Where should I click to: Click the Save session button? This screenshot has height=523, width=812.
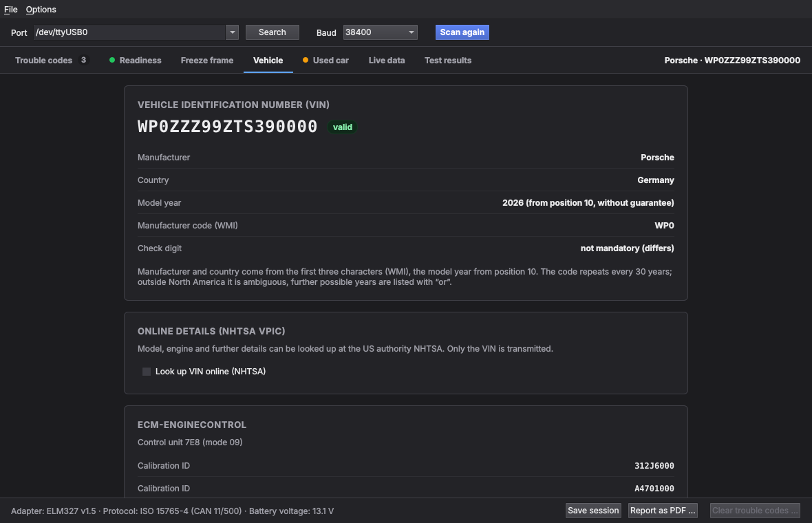[x=593, y=511]
